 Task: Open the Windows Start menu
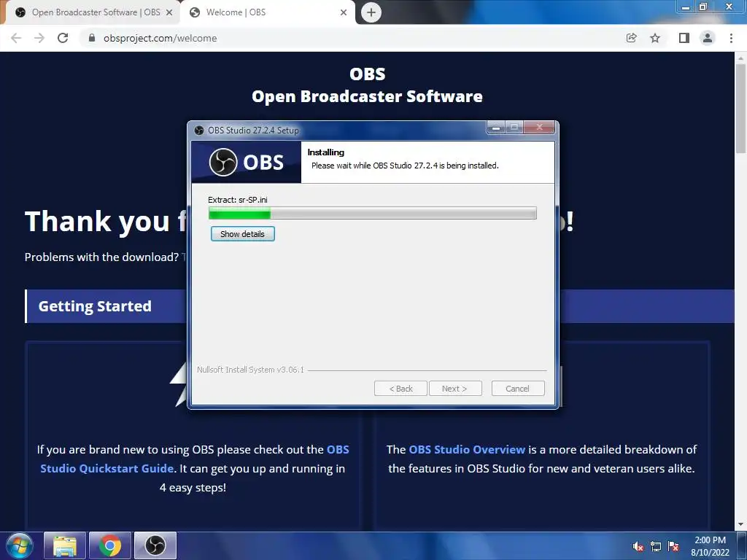click(20, 545)
